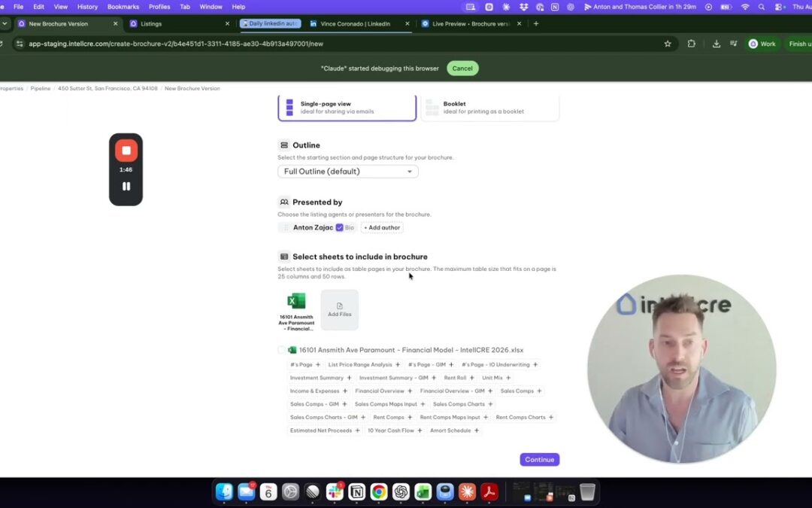Viewport: 812px width, 508px height.
Task: Open the tab search chevron dropdown
Action: click(5, 24)
